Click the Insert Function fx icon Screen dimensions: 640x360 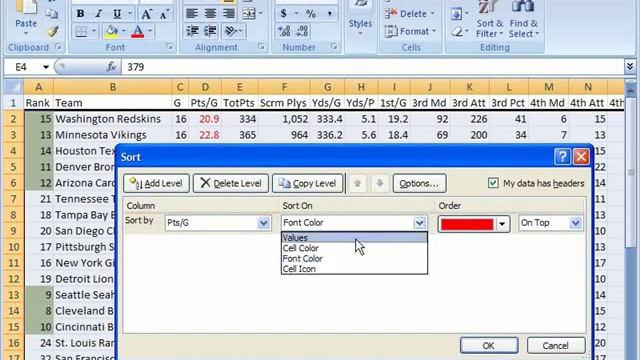pyautogui.click(x=111, y=67)
